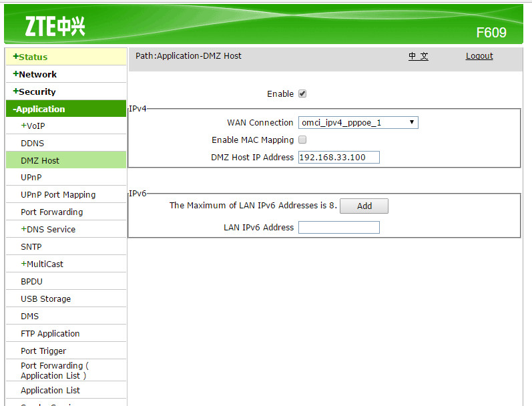Click the F609 model label

tap(491, 33)
